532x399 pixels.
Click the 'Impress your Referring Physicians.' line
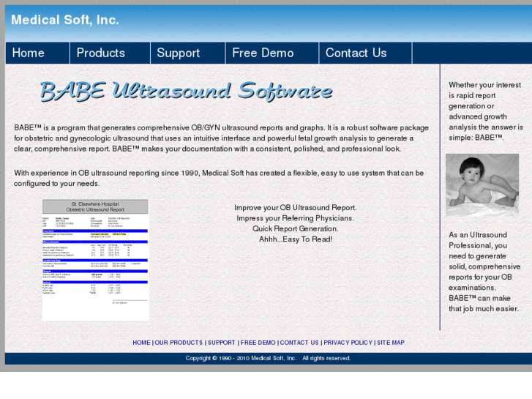click(x=295, y=218)
